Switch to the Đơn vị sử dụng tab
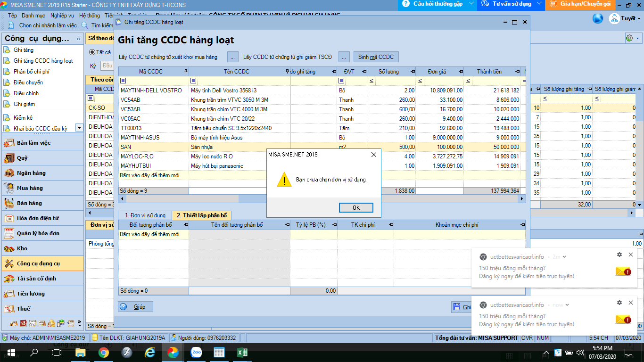Image resolution: width=644 pixels, height=362 pixels. click(145, 215)
